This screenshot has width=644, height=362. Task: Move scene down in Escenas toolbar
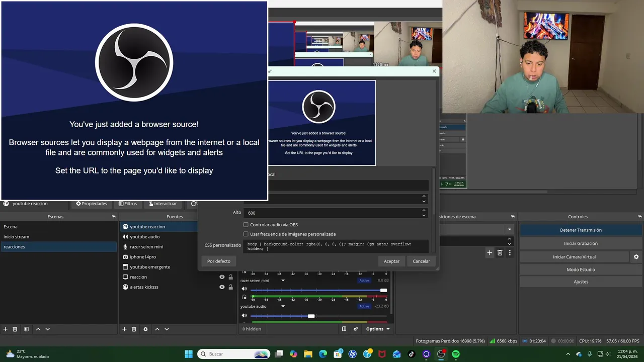point(47,329)
